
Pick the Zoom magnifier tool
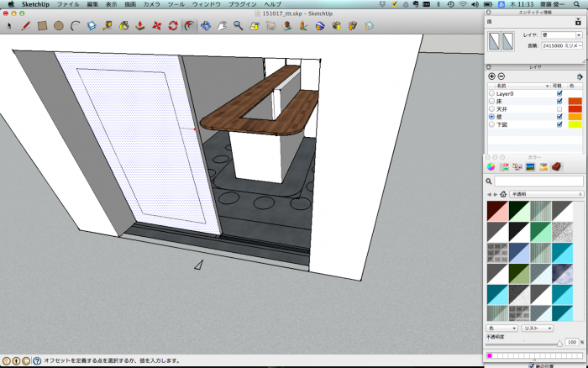239,26
